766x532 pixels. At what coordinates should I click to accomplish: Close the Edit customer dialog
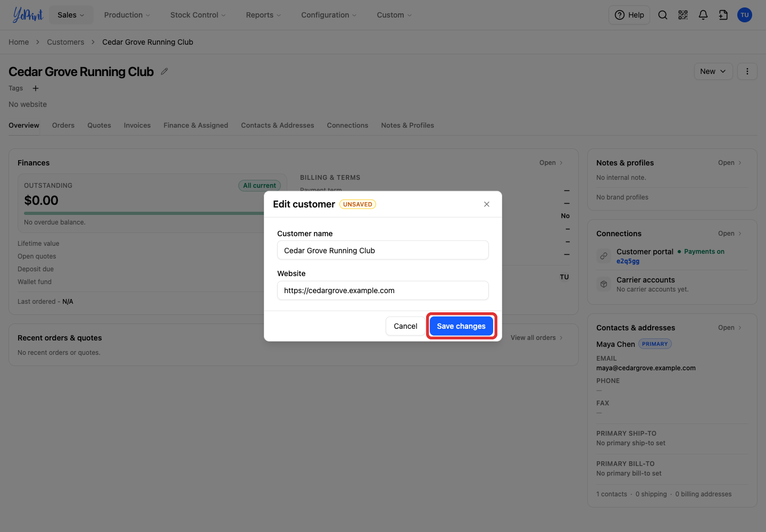487,204
